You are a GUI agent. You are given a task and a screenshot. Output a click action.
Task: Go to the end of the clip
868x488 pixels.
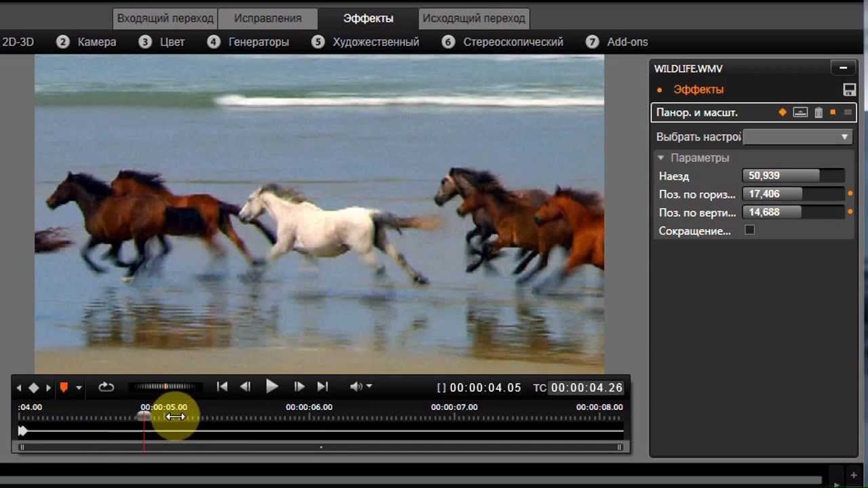(323, 386)
